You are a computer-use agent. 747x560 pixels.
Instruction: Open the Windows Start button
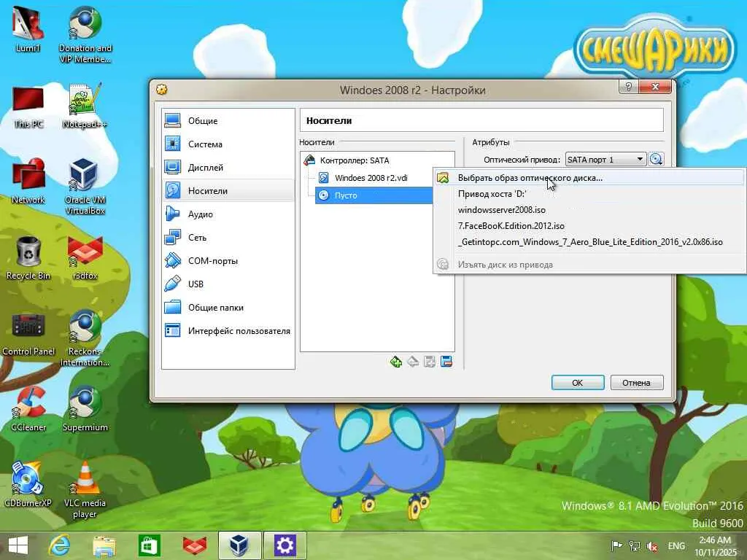[x=18, y=545]
